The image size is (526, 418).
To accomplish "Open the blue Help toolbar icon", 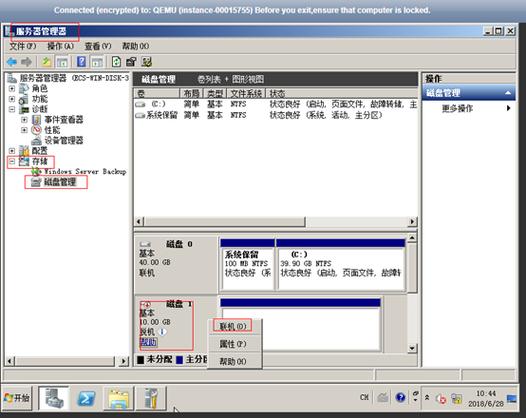I will pyautogui.click(x=81, y=62).
